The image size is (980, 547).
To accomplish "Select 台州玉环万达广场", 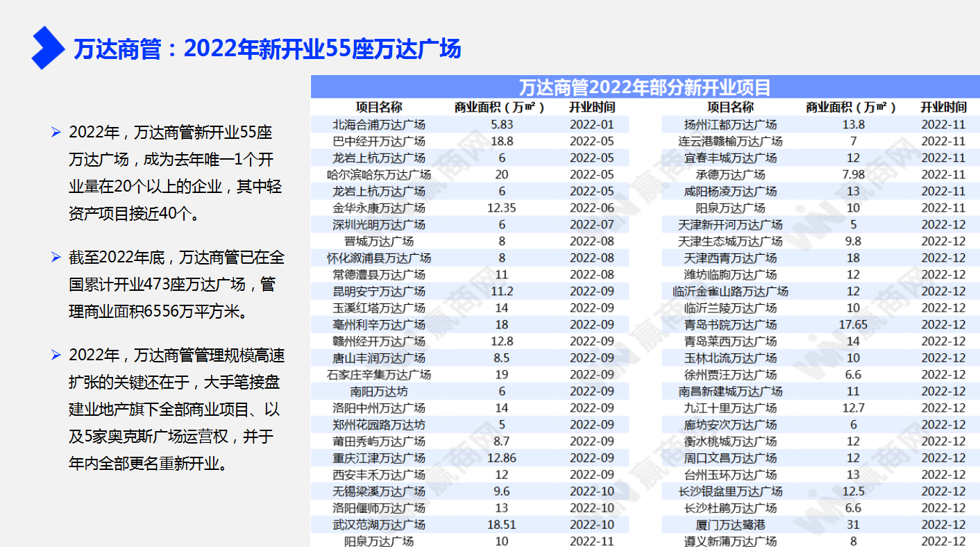I will click(730, 475).
